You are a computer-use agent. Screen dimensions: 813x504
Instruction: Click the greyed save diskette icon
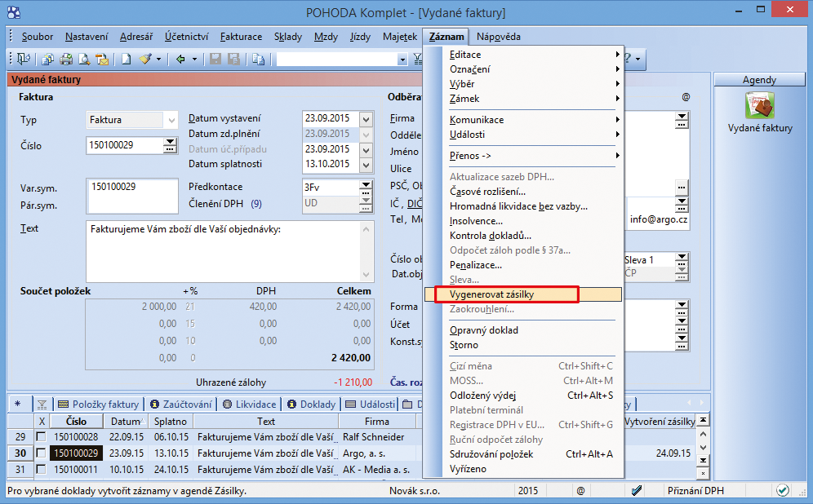point(215,59)
